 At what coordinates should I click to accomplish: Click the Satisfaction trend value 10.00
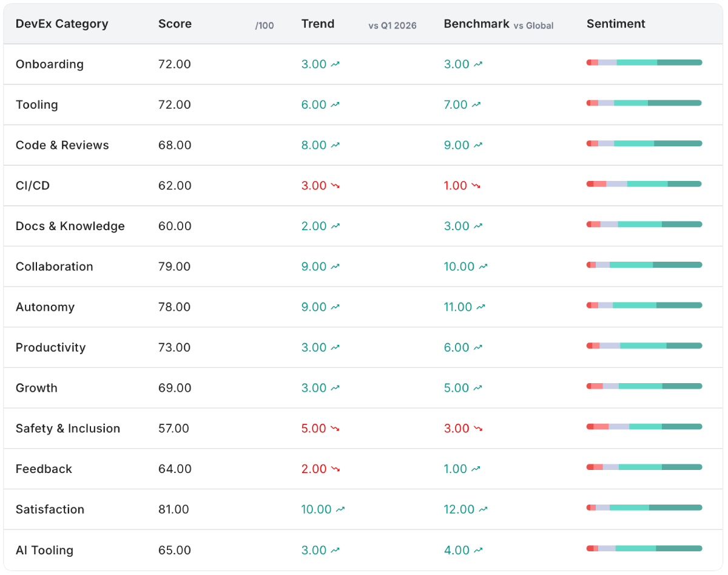point(317,509)
